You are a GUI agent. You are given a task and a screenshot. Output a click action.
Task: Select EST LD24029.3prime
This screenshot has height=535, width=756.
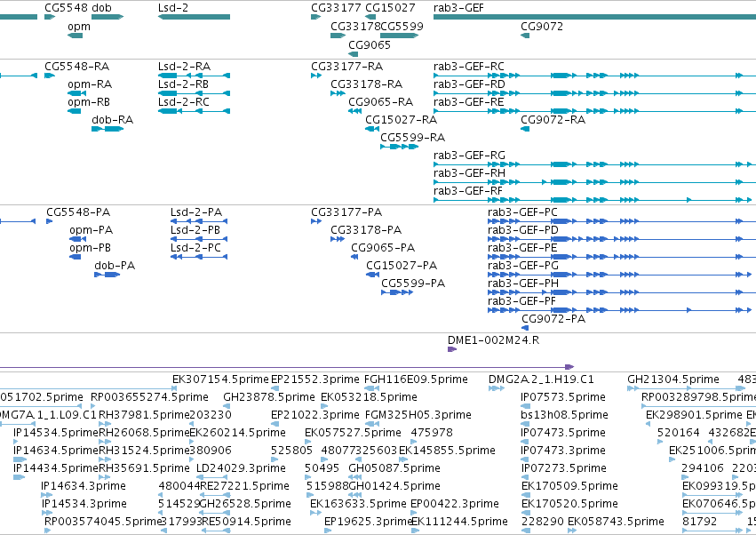241,468
